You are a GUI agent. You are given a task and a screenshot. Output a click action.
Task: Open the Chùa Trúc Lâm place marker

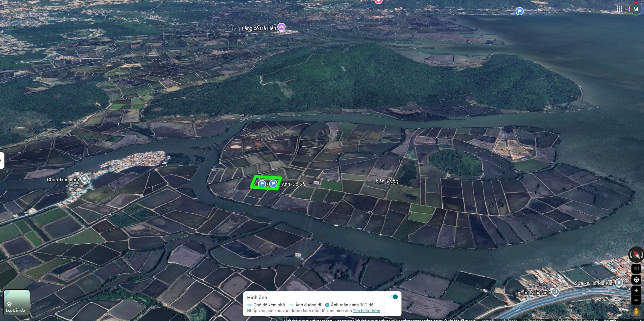point(85,179)
